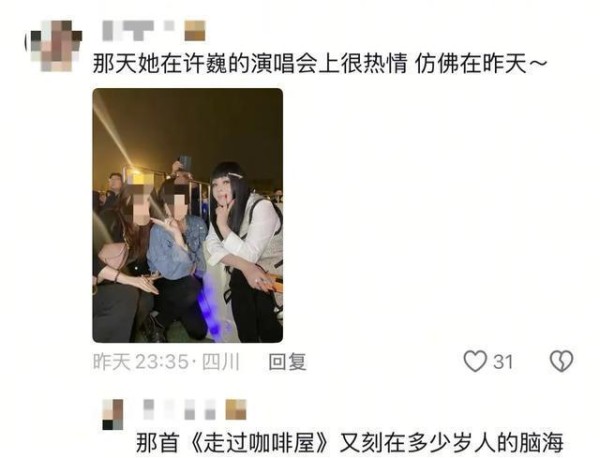Image resolution: width=600 pixels, height=458 pixels.
Task: Click the reply text about 《走过咖啡屋》
Action: 349,443
